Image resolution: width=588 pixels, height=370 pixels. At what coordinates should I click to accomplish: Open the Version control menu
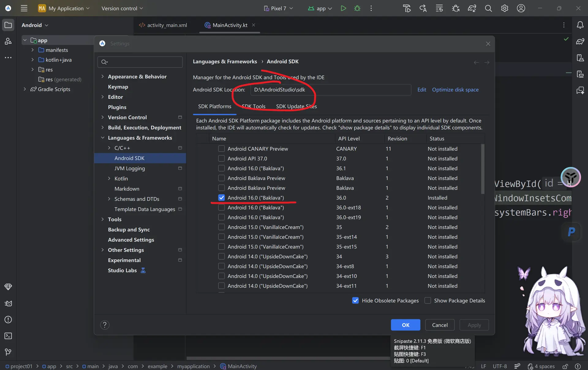122,8
